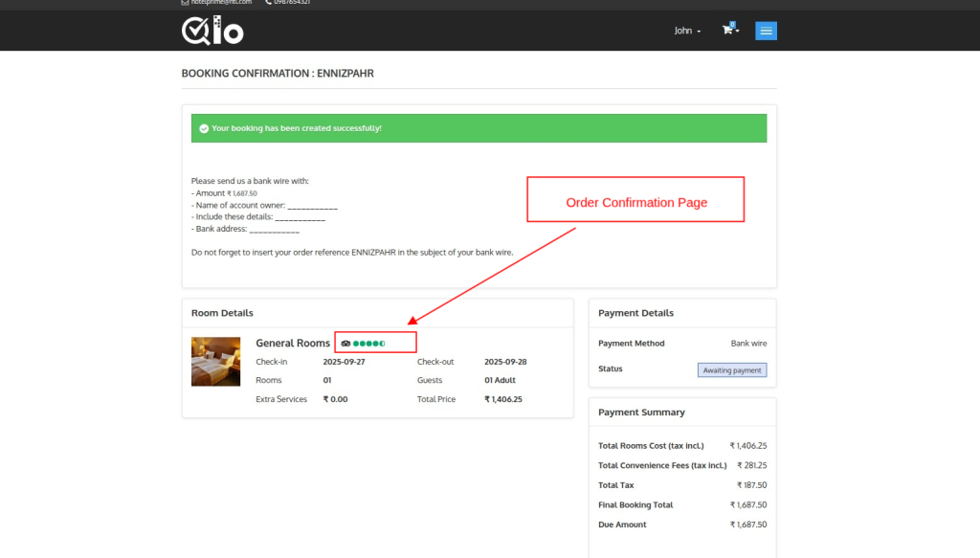
Task: Click the General Rooms room title
Action: pyautogui.click(x=293, y=343)
